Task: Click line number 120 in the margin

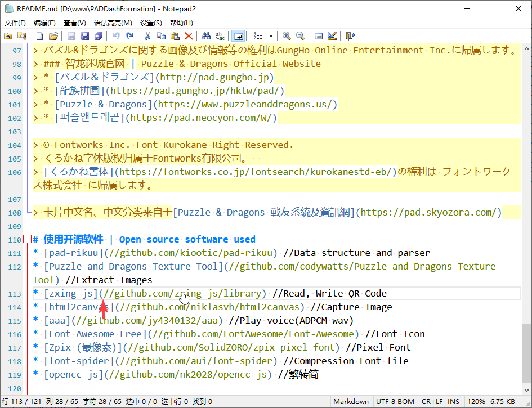Action: pos(15,389)
